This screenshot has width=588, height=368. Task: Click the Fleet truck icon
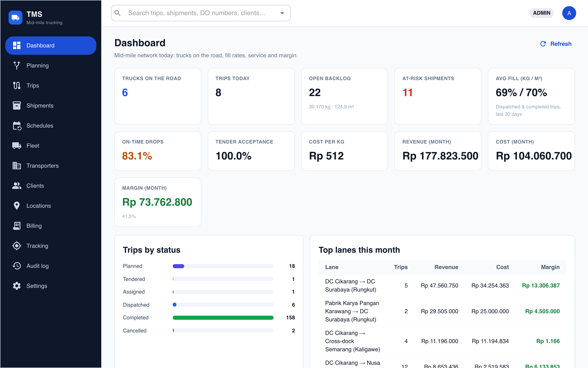pos(17,146)
